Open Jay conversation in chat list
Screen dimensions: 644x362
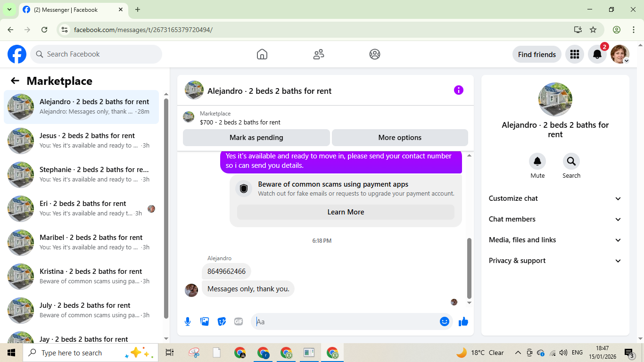pos(82,337)
